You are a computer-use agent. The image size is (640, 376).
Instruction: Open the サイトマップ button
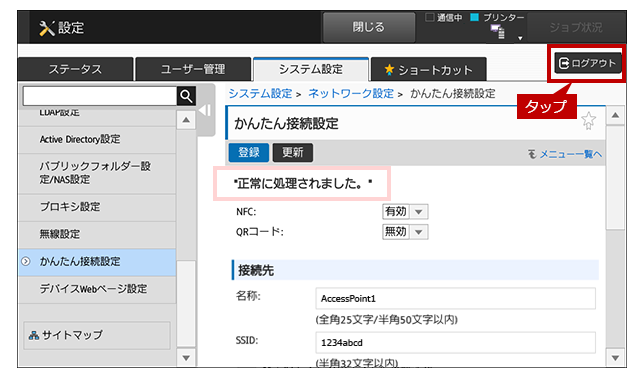tap(97, 335)
